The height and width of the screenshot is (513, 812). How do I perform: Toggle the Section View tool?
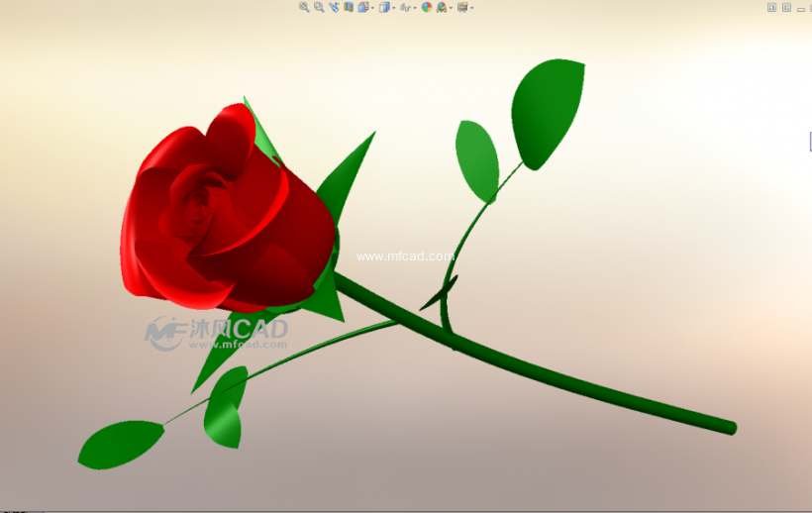pyautogui.click(x=349, y=7)
